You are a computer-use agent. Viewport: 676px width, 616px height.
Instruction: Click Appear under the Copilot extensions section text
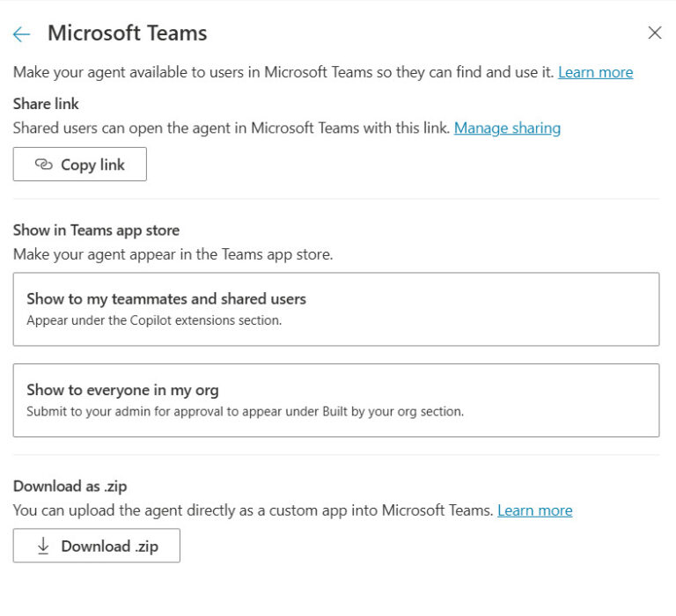pyautogui.click(x=154, y=320)
